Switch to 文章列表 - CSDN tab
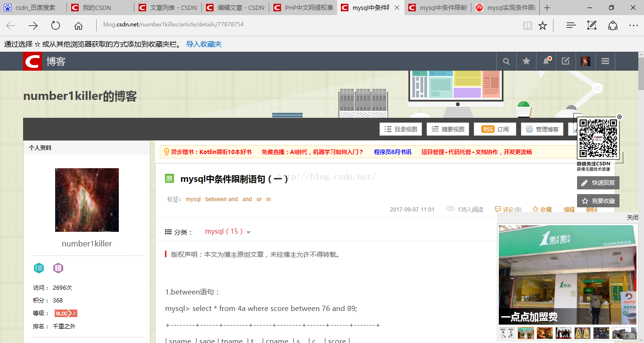Viewport: 644px width, 343px height. pos(168,8)
